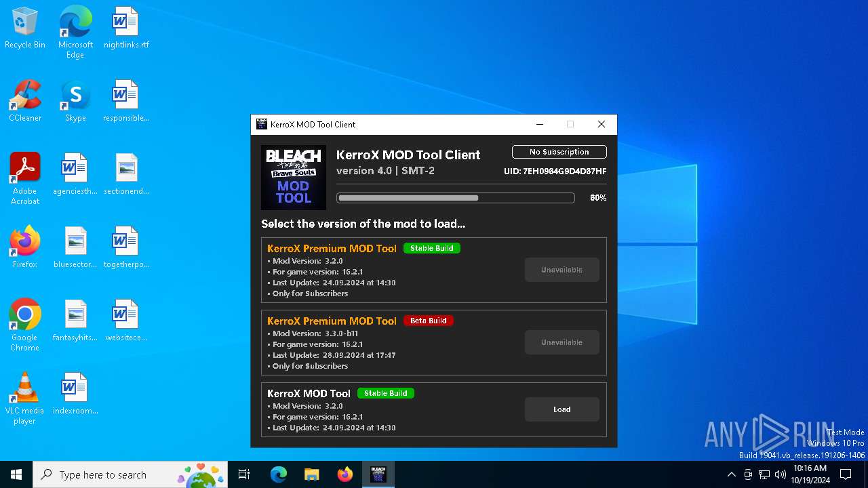868x488 pixels.
Task: Open the CCleaner desktop shortcut
Action: pyautogui.click(x=25, y=102)
